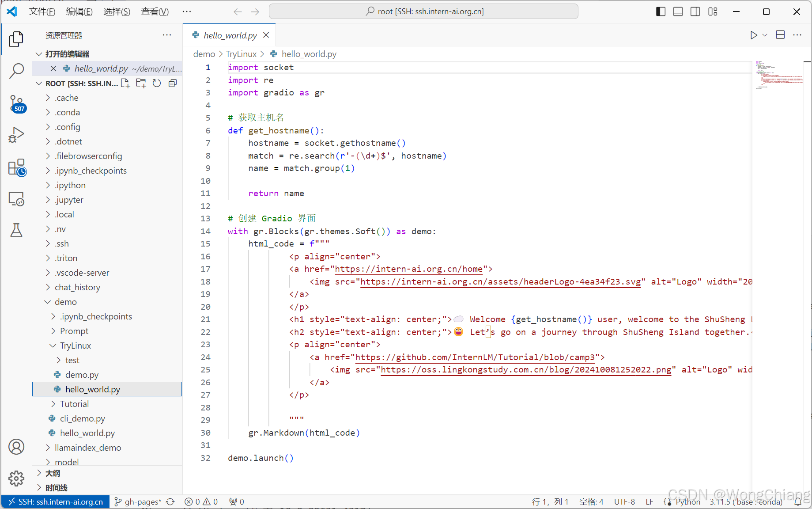Open editor more actions ellipsis

797,35
